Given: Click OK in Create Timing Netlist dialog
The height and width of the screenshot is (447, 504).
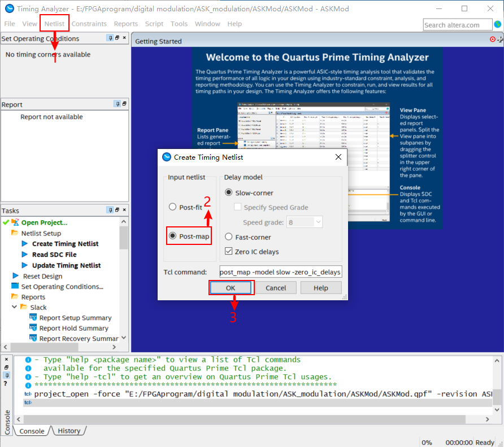Looking at the screenshot, I should (231, 287).
